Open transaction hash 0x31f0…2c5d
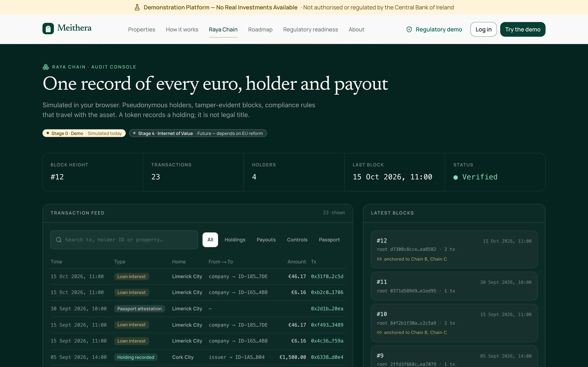 pyautogui.click(x=327, y=276)
